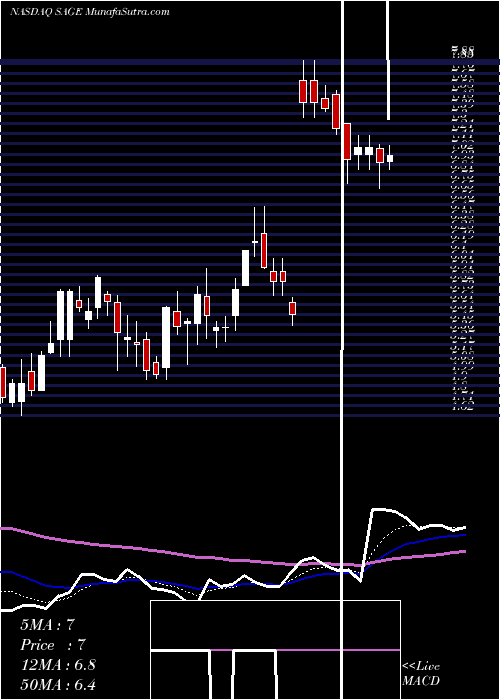Click the '5MA : 7' value
500x700 pixels.
click(x=47, y=625)
